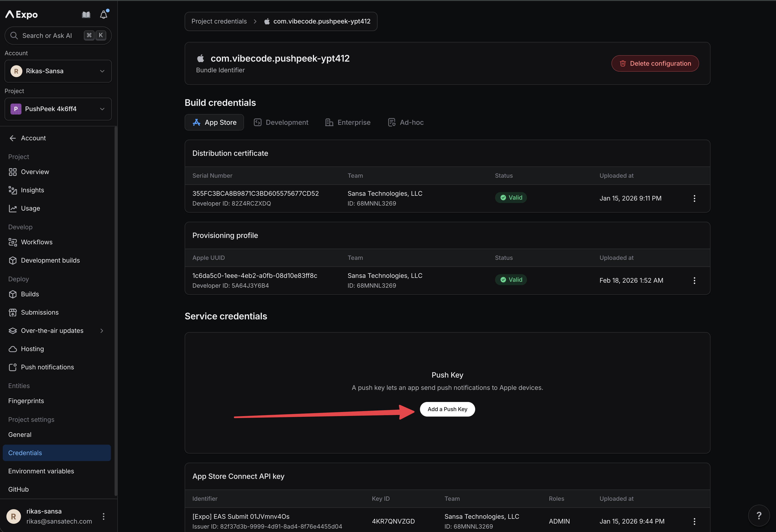
Task: Select the Enterprise build credentials tab
Action: point(348,122)
